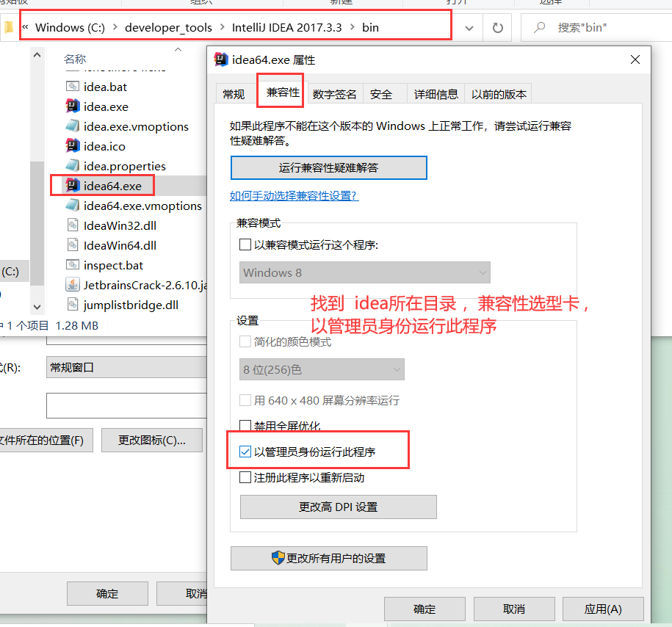Click the file list scrollbar up arrow

[x=37, y=55]
